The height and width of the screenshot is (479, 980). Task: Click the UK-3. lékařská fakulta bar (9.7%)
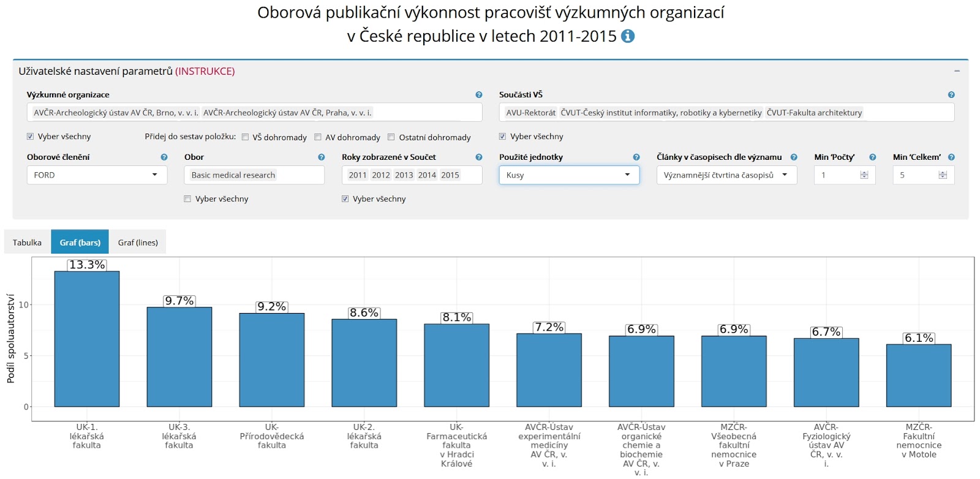click(179, 357)
